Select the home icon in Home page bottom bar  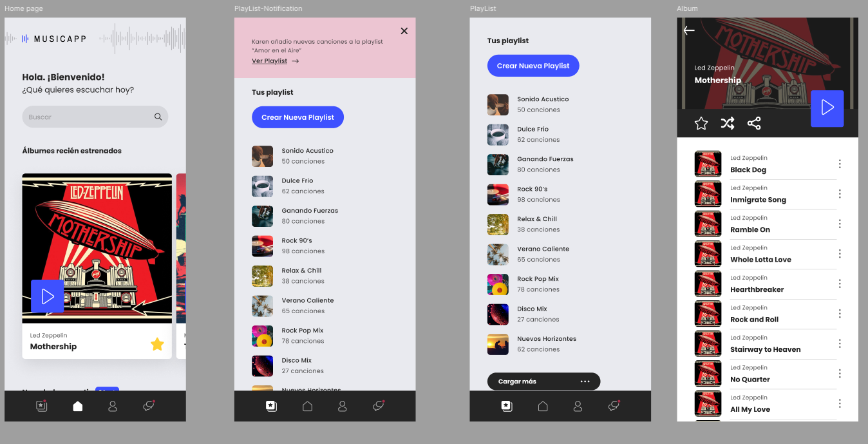coord(78,406)
